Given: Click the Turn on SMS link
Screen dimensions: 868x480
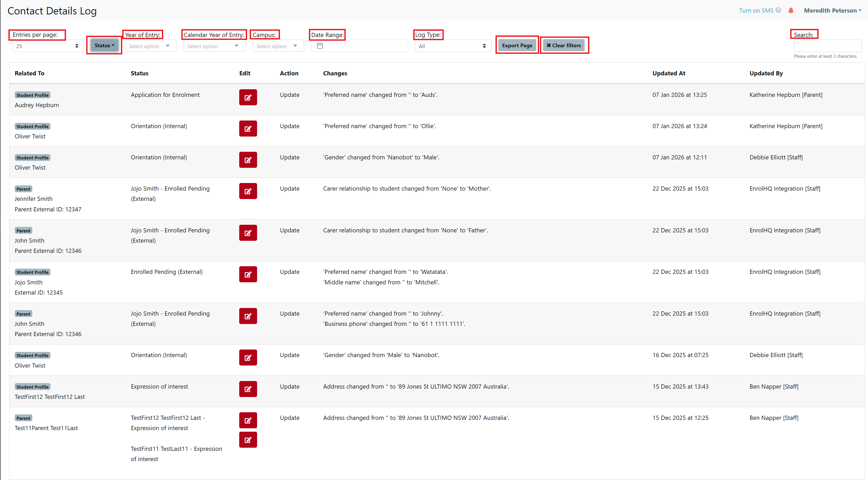Looking at the screenshot, I should point(756,11).
